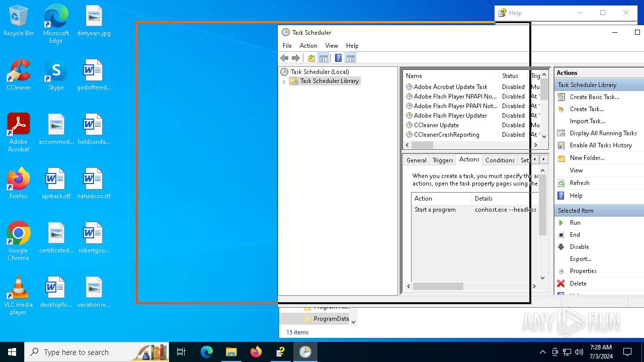Select Task Scheduler Library in the tree

pyautogui.click(x=330, y=81)
